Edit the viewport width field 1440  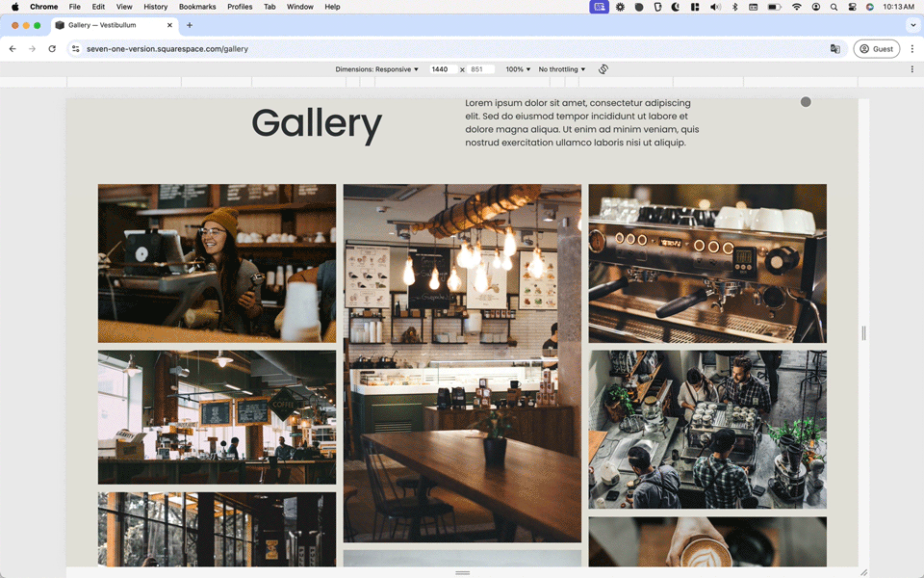tap(443, 69)
